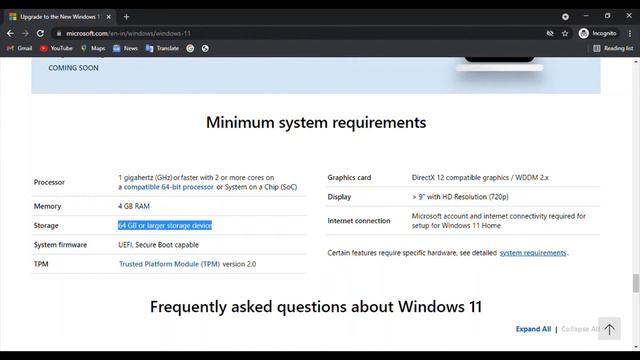Follow the system requirements link
This screenshot has height=360, width=640.
pos(533,253)
